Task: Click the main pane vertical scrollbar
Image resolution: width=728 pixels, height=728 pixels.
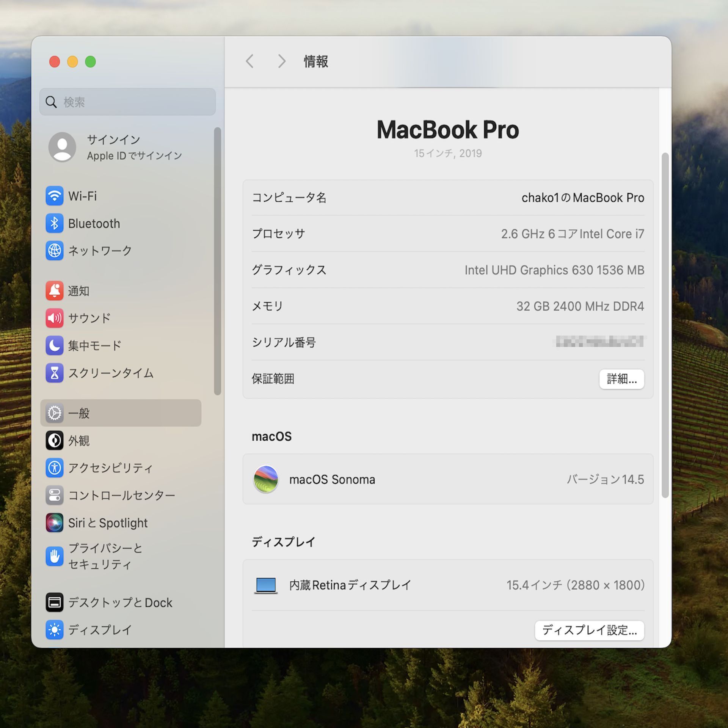Action: 665,325
